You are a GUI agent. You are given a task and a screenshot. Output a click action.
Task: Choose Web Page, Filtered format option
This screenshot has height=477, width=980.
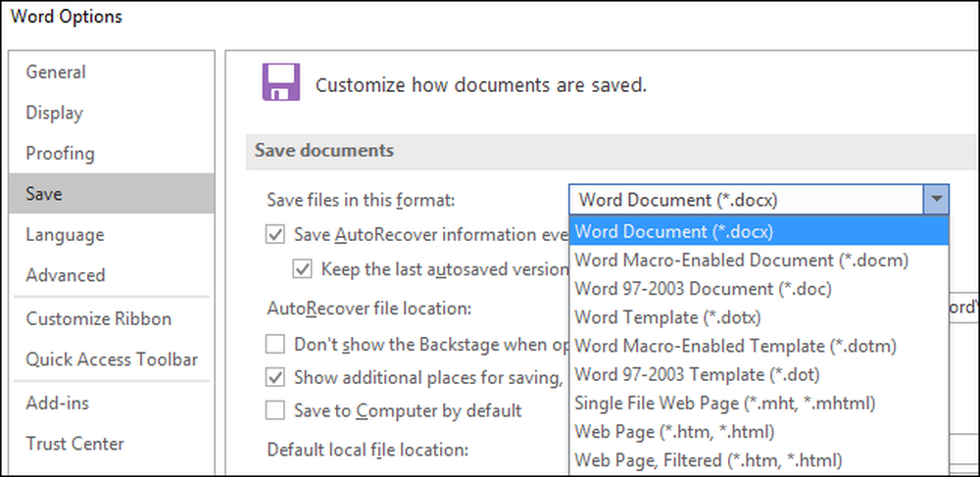(x=759, y=460)
